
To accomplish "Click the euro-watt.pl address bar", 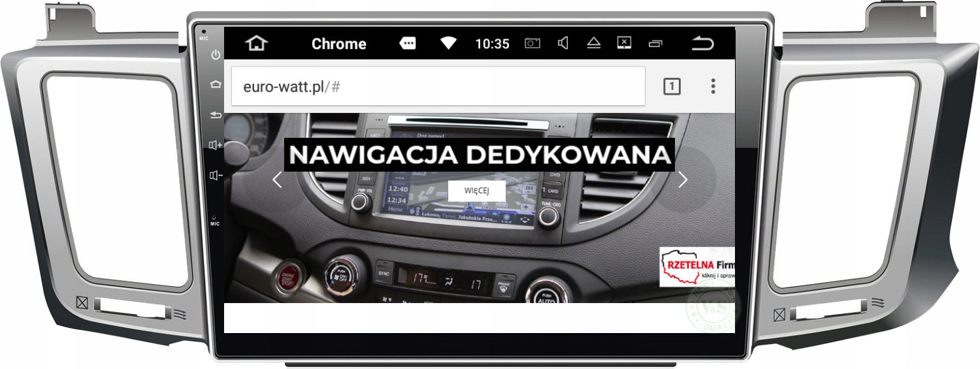I will 438,86.
